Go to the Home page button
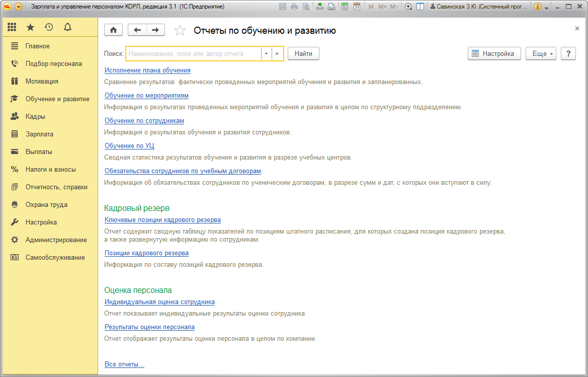This screenshot has height=377, width=588. 113,30
